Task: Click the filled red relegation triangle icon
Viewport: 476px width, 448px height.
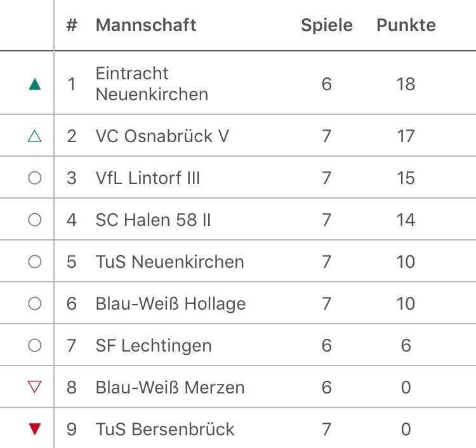Action: pyautogui.click(x=35, y=429)
